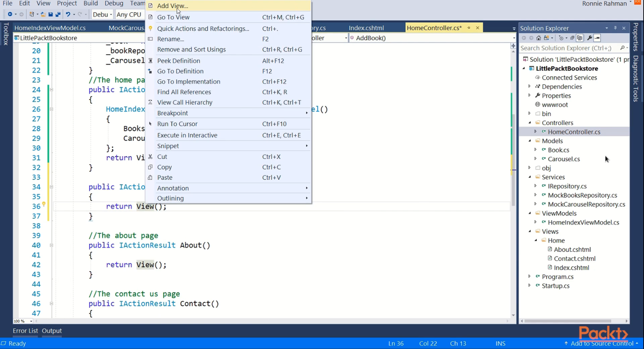The width and height of the screenshot is (644, 349).
Task: Click the Solution Explorer Home icon
Action: coord(538,38)
